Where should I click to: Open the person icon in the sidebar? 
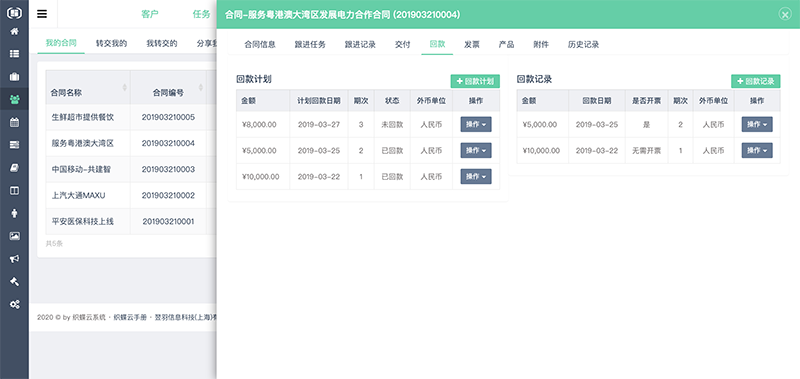[14, 213]
